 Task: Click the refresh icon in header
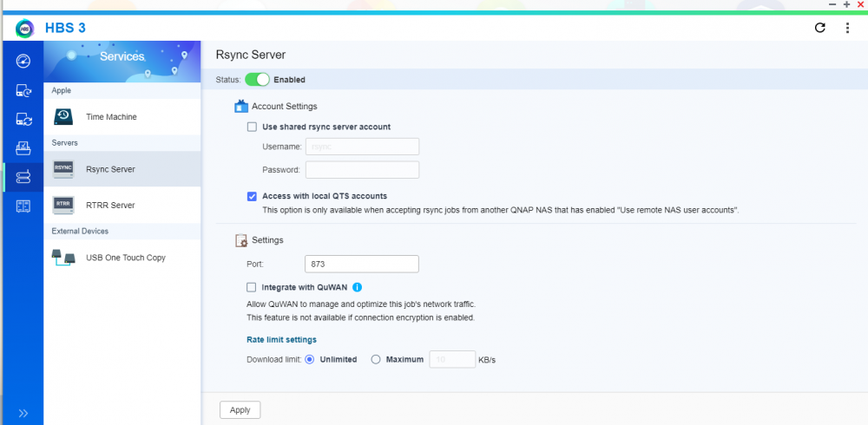pyautogui.click(x=820, y=28)
